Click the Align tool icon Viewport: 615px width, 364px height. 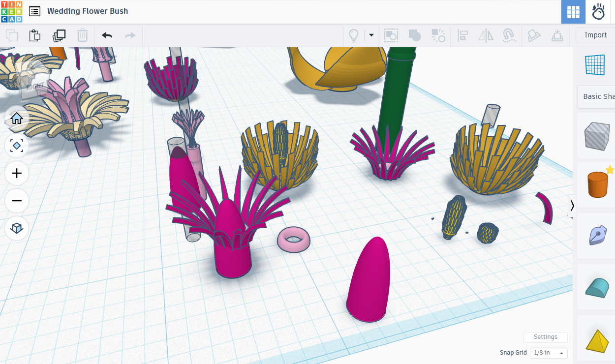[462, 35]
